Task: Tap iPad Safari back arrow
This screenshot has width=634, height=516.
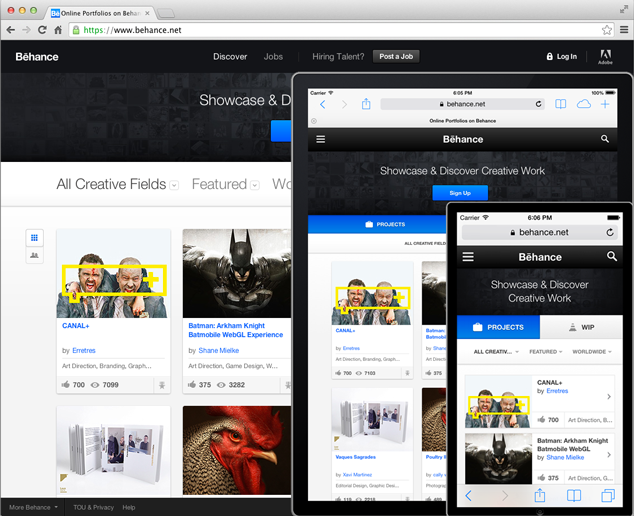Action: click(323, 104)
